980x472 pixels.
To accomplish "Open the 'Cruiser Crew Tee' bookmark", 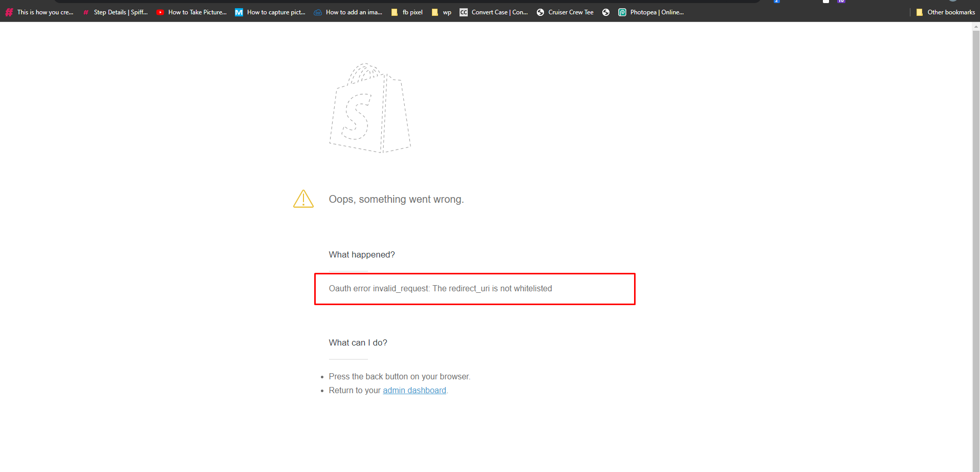I will point(565,12).
